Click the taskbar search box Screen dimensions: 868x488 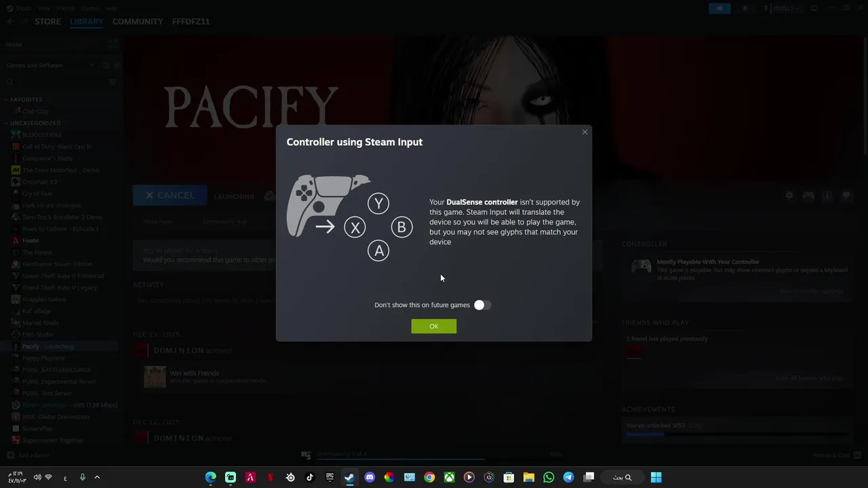click(x=623, y=477)
